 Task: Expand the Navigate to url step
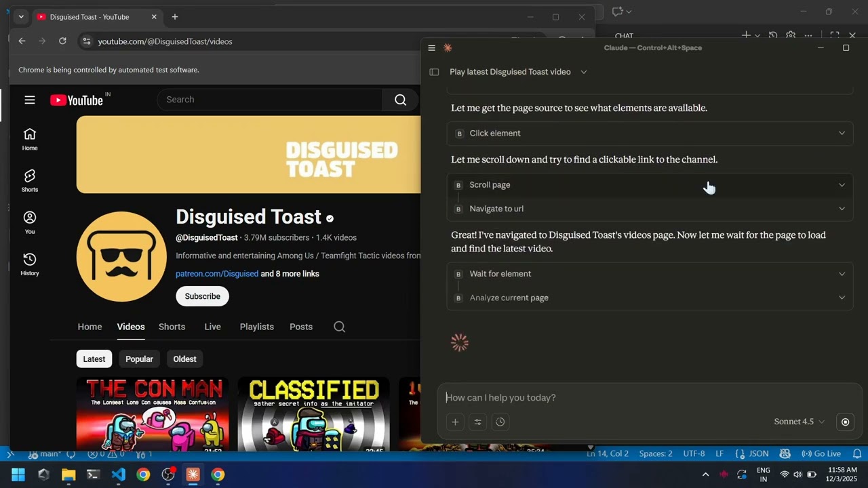(650, 209)
